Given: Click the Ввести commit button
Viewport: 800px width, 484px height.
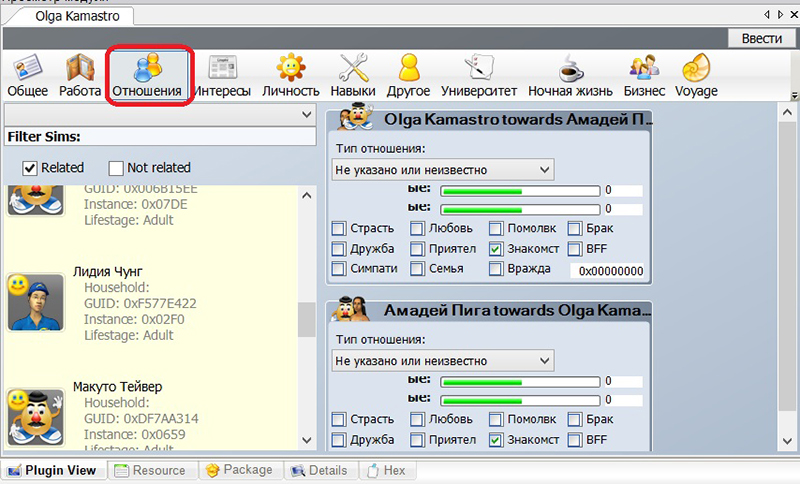Looking at the screenshot, I should point(761,38).
